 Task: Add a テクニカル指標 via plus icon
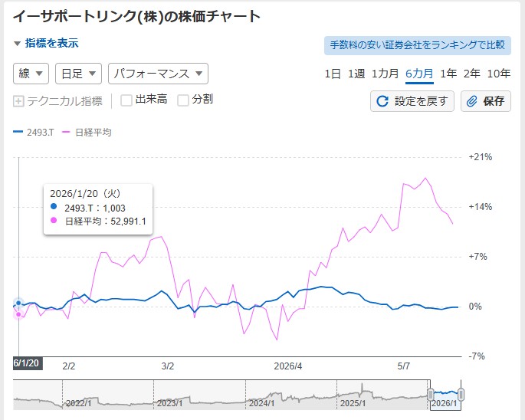(18, 101)
